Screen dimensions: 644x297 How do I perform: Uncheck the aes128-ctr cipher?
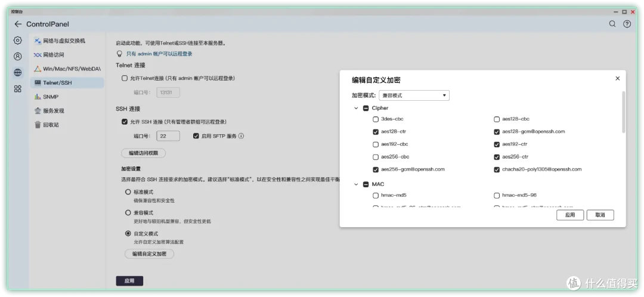(376, 132)
